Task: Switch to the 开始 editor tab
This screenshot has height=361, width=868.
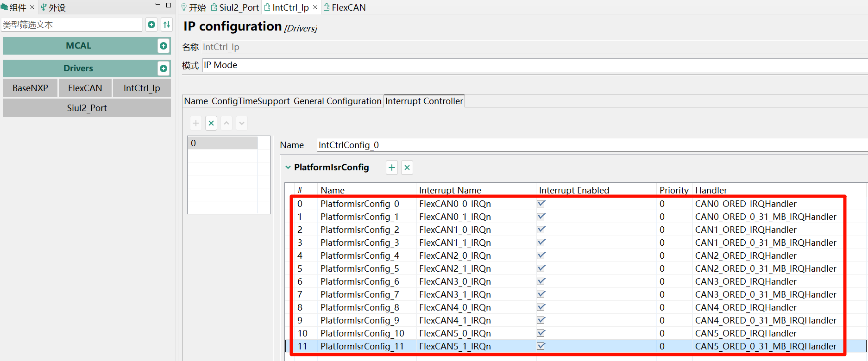Action: point(194,7)
